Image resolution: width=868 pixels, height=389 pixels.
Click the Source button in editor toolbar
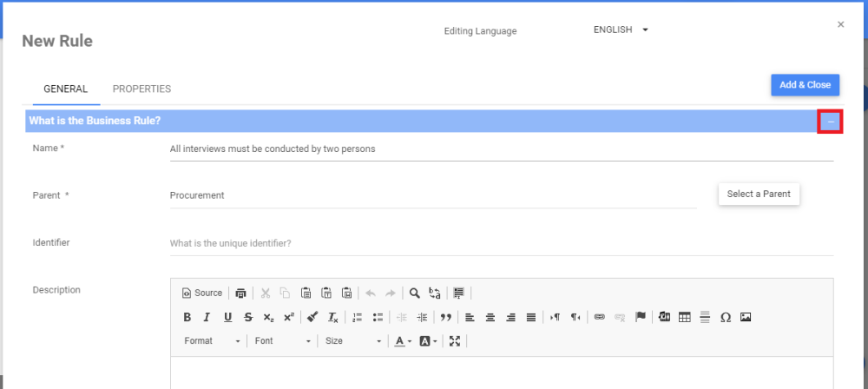[x=202, y=293]
